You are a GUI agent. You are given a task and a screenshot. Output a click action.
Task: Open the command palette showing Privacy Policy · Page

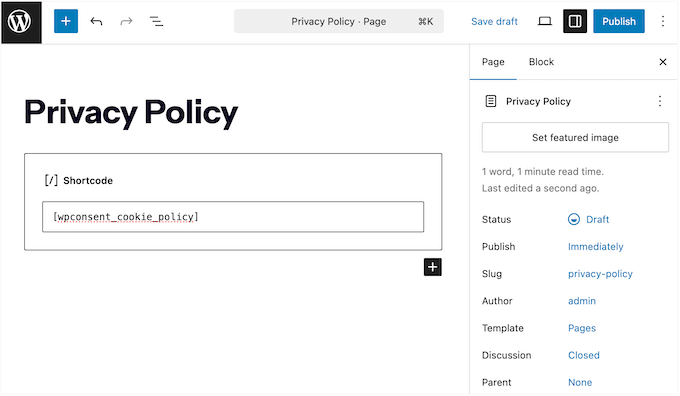tap(339, 21)
